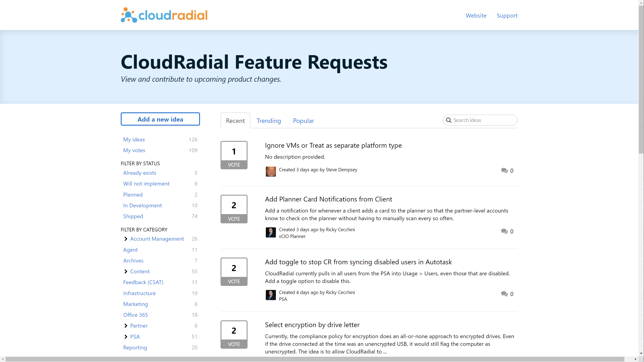Vote for Ignore VMs idea
644x362 pixels.
pyautogui.click(x=234, y=155)
